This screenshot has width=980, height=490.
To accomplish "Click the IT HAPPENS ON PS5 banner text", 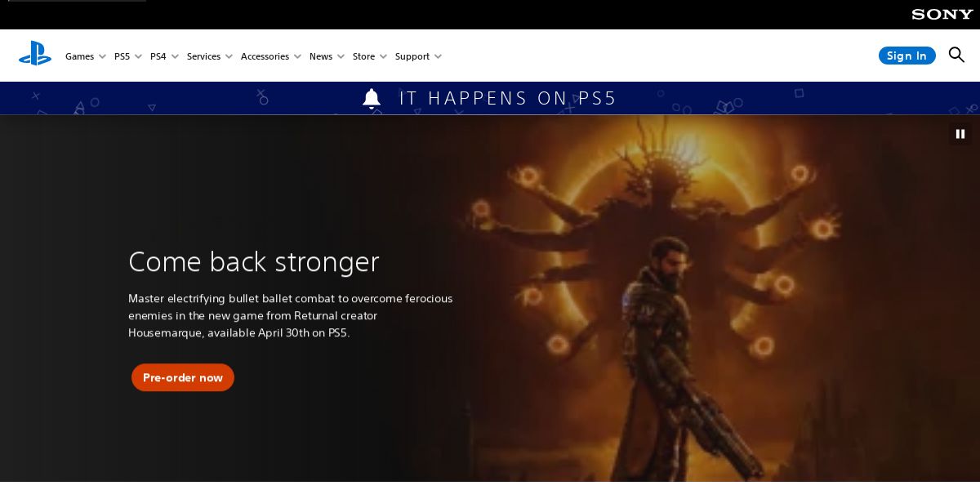I will point(508,98).
